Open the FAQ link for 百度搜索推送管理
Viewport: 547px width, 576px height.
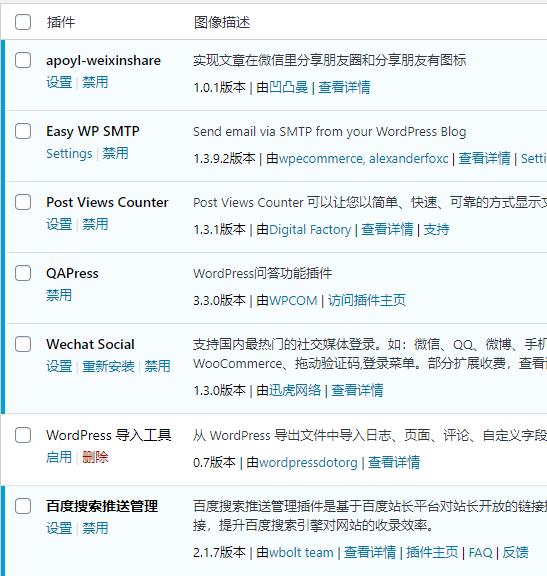click(480, 552)
